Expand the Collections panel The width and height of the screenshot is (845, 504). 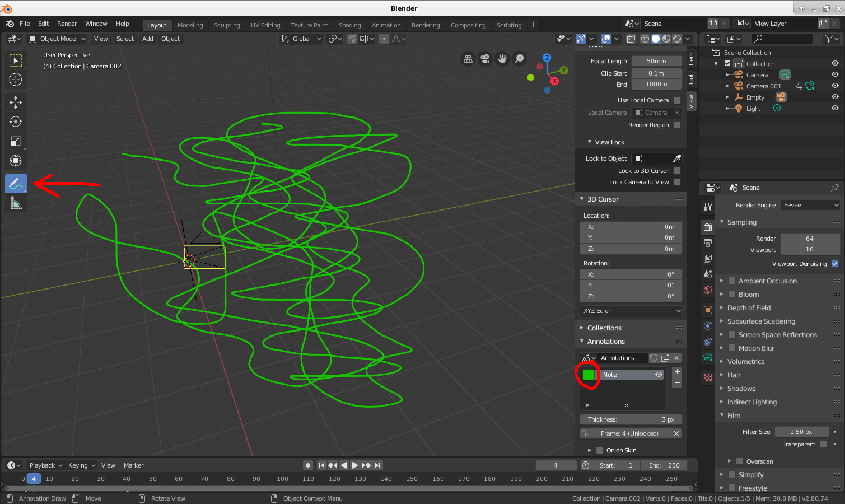[x=604, y=328]
